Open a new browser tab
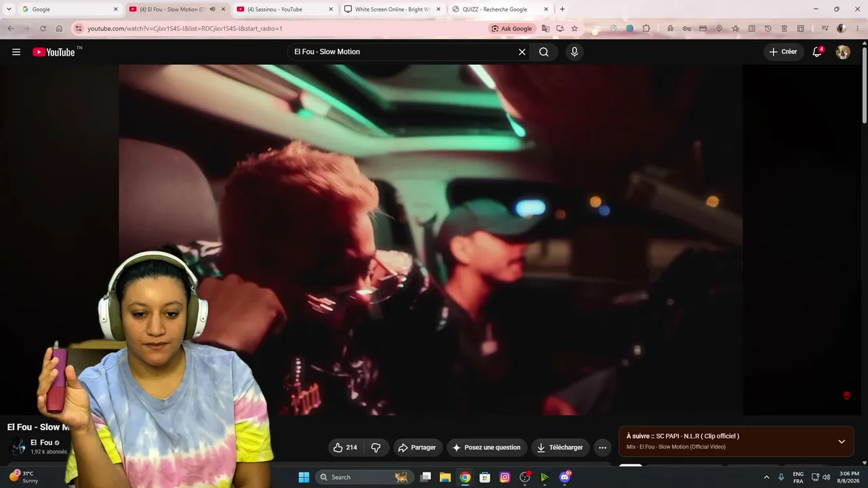868x488 pixels. point(562,9)
